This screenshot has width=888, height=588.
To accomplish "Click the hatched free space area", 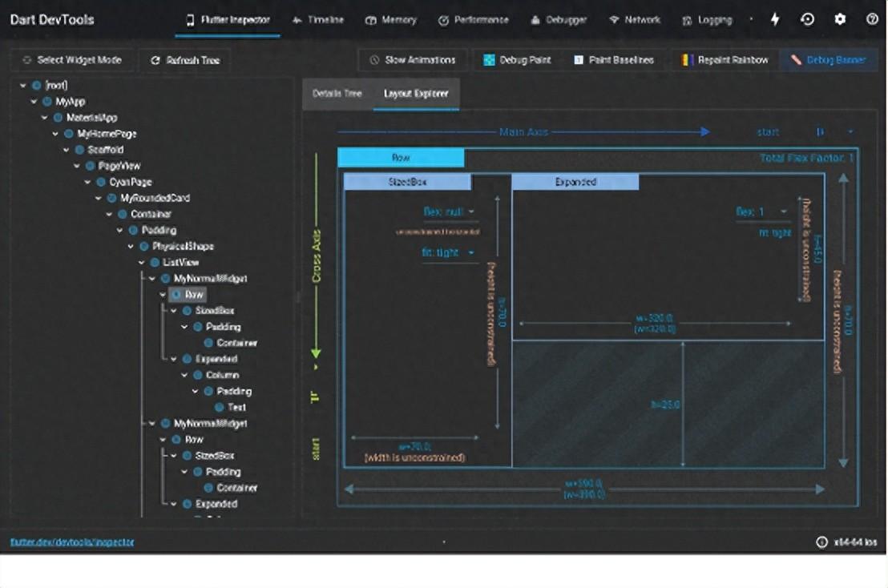I will (668, 404).
